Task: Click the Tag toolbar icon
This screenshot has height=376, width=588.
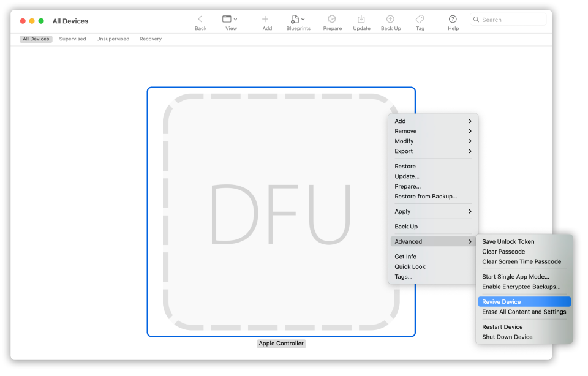Action: pos(420,18)
